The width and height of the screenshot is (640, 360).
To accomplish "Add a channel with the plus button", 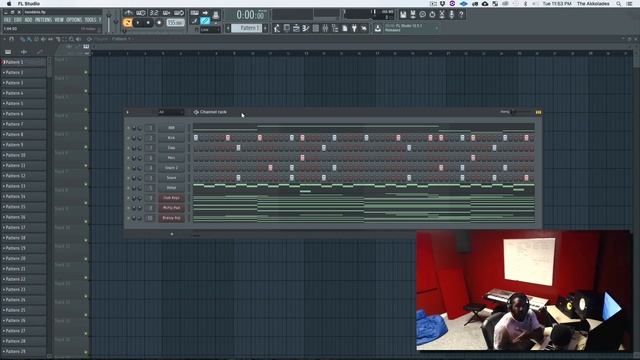I will (172, 234).
